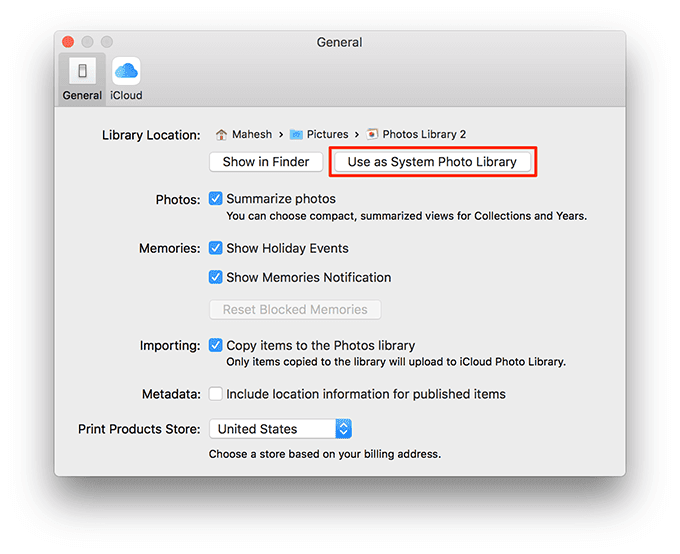Click the Library Location label
The height and width of the screenshot is (554, 680).
pyautogui.click(x=151, y=135)
